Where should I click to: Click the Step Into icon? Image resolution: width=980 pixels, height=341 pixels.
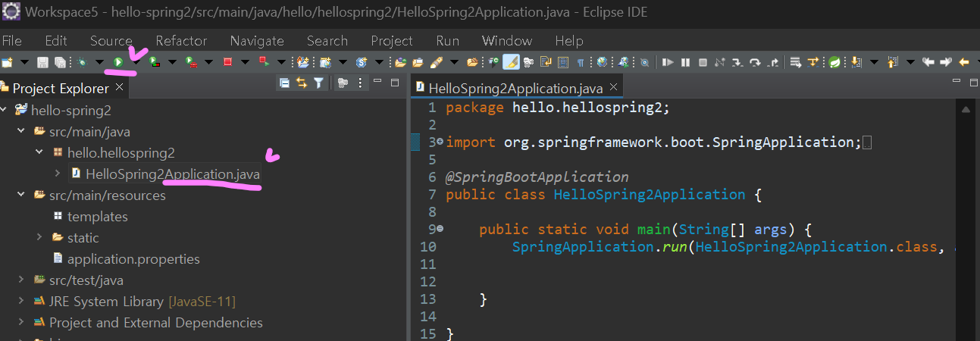(x=737, y=61)
